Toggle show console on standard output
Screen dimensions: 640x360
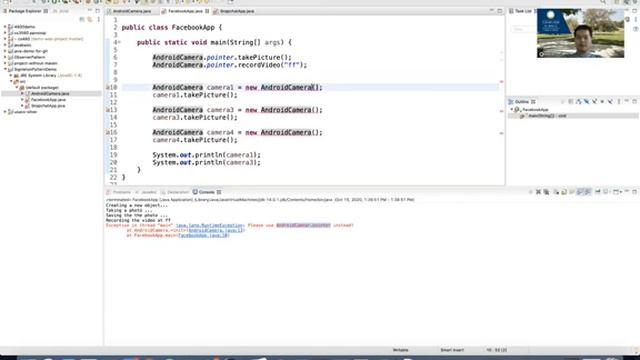pyautogui.click(x=580, y=192)
